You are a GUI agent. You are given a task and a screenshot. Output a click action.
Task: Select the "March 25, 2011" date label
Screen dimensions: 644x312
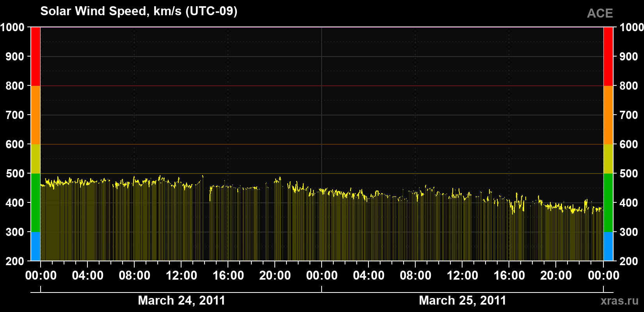pos(463,300)
